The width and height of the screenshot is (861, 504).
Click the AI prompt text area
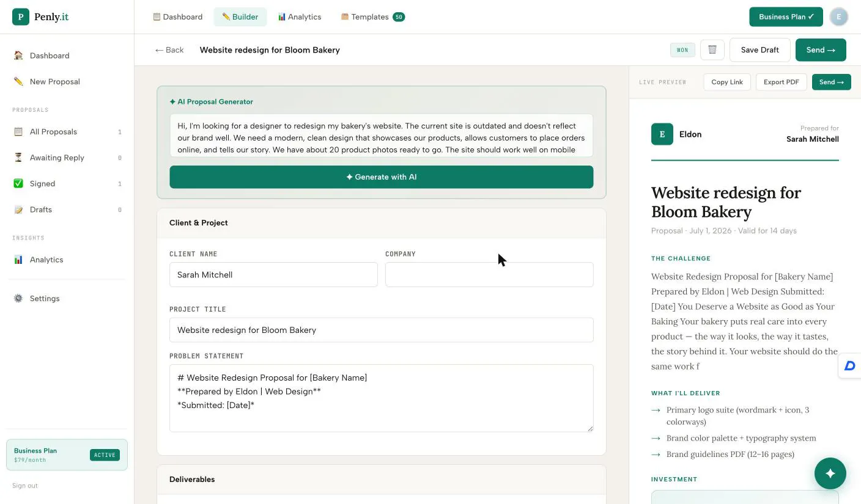[382, 136]
